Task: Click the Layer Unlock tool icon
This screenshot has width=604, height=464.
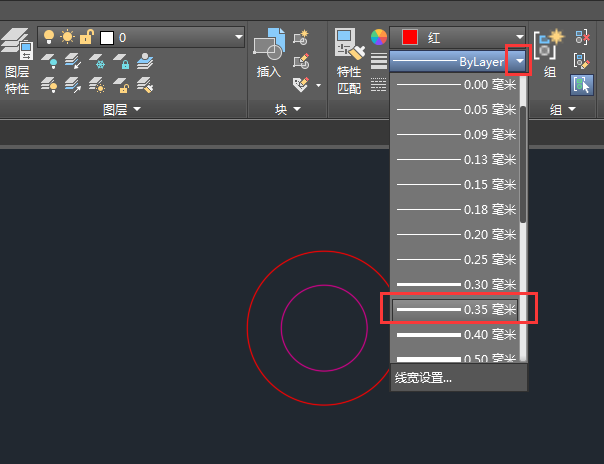Action: (121, 85)
